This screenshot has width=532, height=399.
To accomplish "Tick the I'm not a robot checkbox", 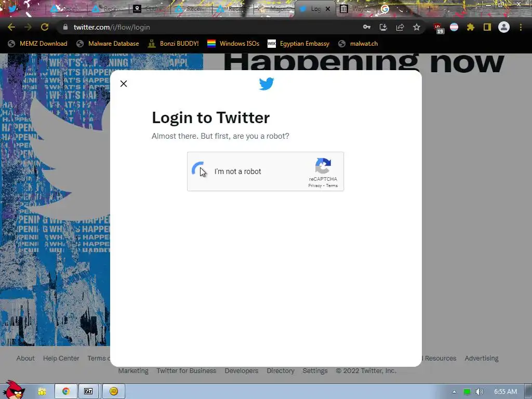I will 199,170.
